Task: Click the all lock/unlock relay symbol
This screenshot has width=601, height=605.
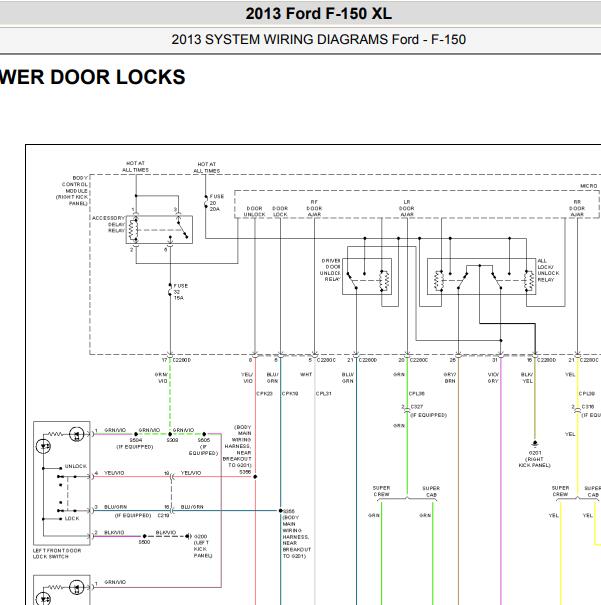Action: pyautogui.click(x=481, y=276)
